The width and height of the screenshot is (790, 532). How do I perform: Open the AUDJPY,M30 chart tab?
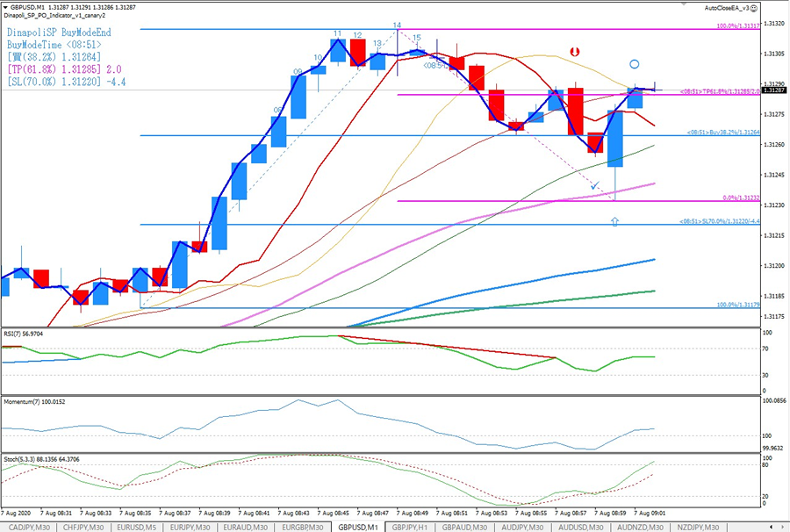[522, 527]
